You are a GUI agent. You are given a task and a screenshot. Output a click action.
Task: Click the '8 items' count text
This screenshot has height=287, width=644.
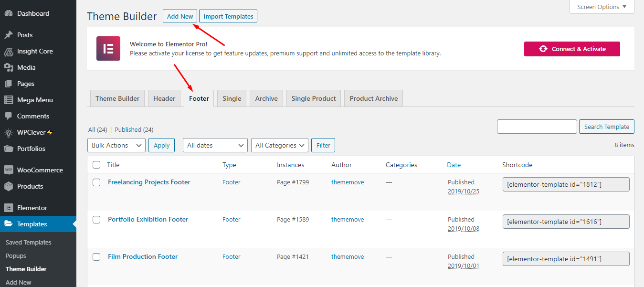pyautogui.click(x=624, y=145)
